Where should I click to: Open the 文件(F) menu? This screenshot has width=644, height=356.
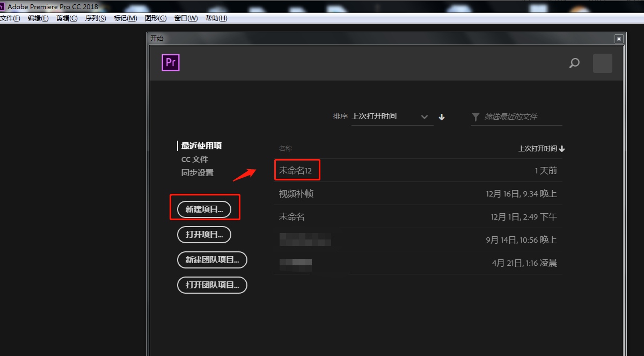[10, 18]
